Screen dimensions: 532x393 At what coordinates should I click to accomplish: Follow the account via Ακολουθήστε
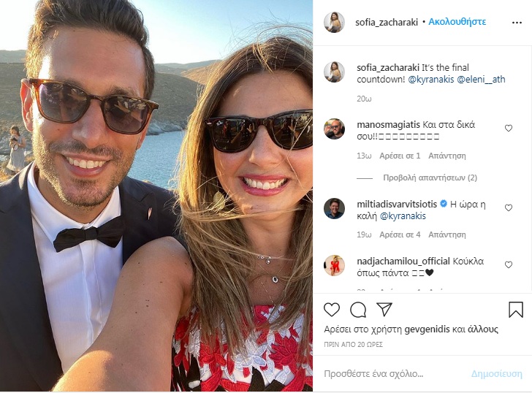pyautogui.click(x=457, y=22)
